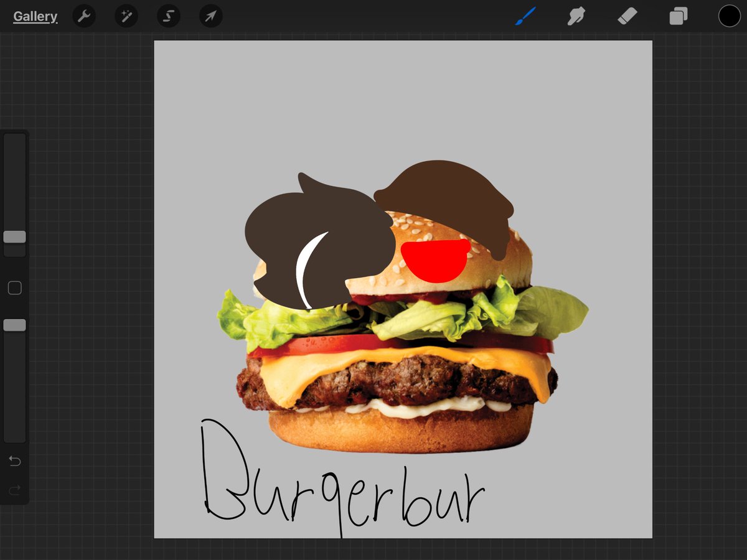The width and height of the screenshot is (747, 560).
Task: Return to the Gallery
Action: coord(35,17)
